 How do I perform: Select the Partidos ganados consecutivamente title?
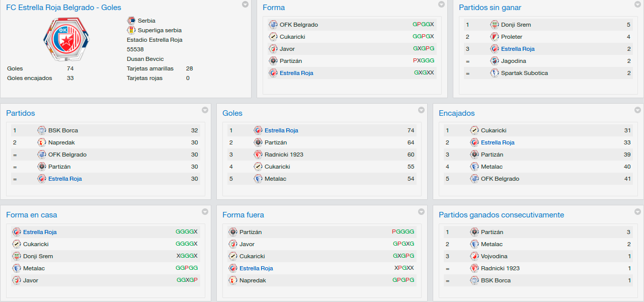(x=501, y=215)
